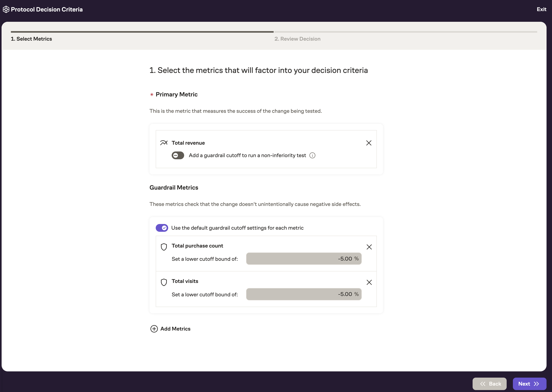Click the plus icon next to Add Metrics
The width and height of the screenshot is (552, 392).
[154, 329]
